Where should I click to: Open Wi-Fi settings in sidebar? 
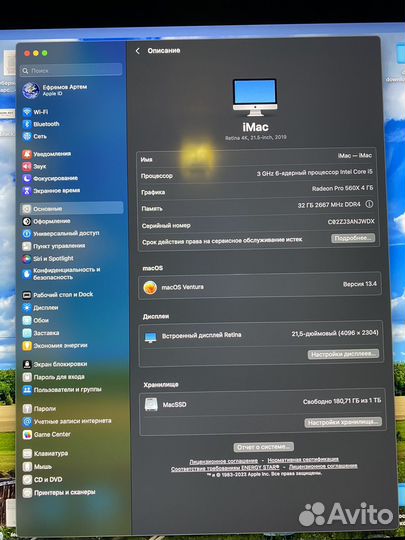coord(35,112)
